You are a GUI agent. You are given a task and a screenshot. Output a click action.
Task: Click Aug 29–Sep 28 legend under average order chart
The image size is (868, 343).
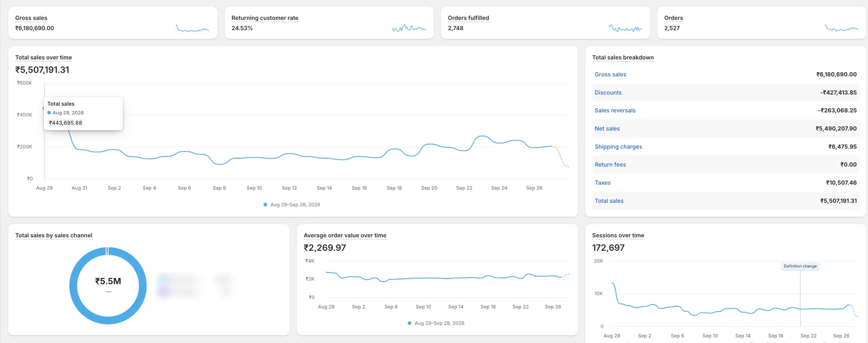click(x=436, y=323)
